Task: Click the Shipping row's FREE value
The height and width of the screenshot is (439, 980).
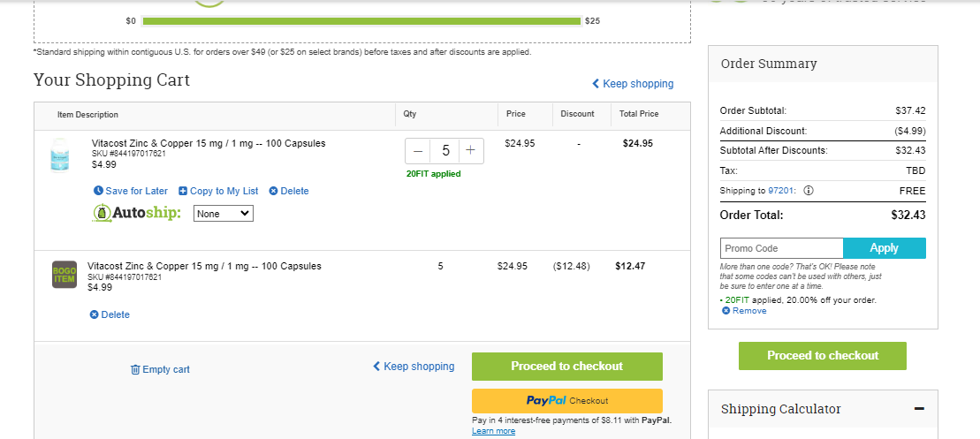Action: click(x=913, y=191)
